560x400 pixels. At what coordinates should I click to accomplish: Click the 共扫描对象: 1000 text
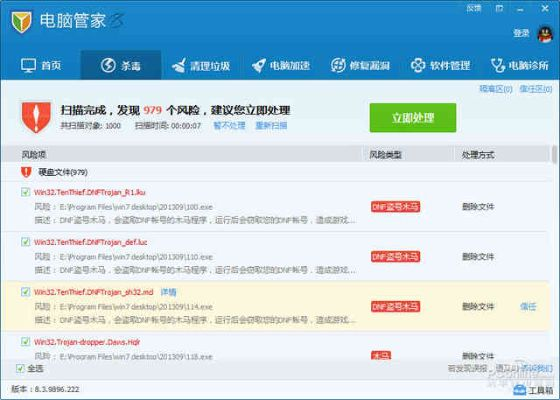91,126
